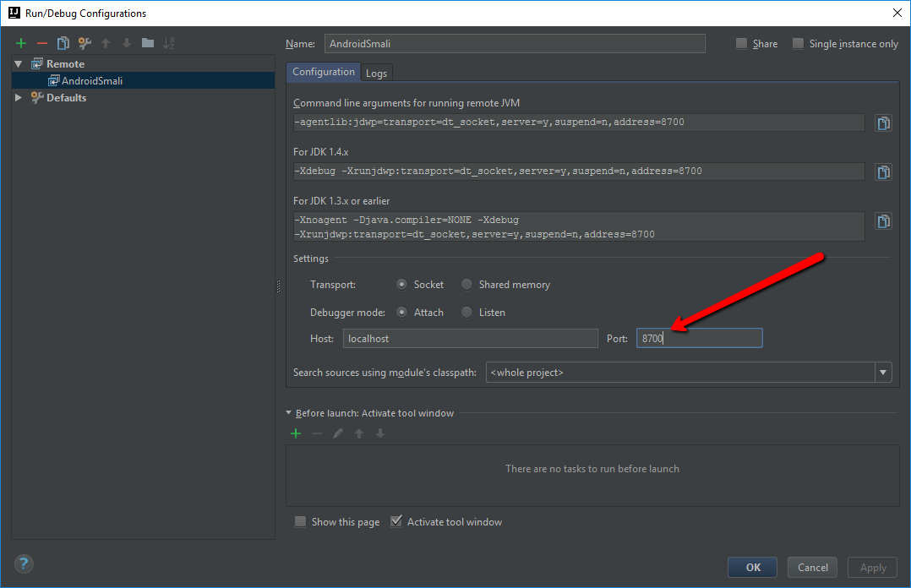Image resolution: width=911 pixels, height=588 pixels.
Task: Open the help dialog
Action: click(x=23, y=563)
